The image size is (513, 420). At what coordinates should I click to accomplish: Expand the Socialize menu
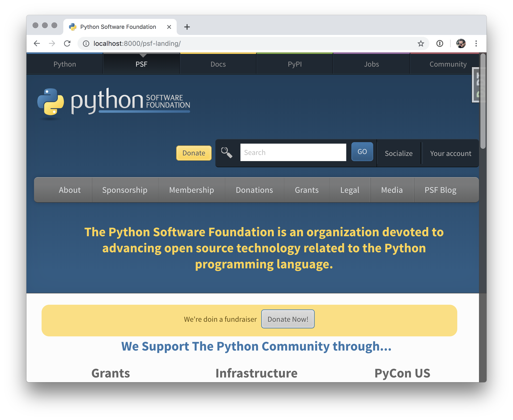398,153
